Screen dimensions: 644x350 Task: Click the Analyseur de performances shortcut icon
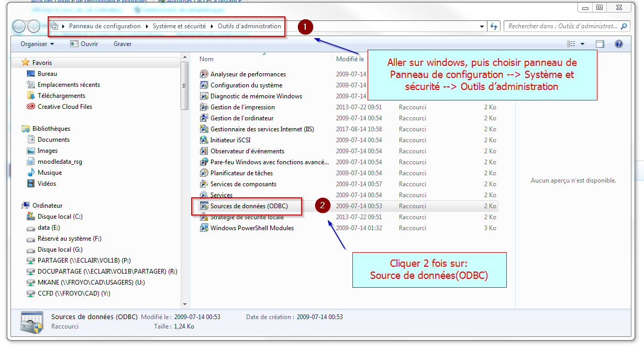click(204, 74)
